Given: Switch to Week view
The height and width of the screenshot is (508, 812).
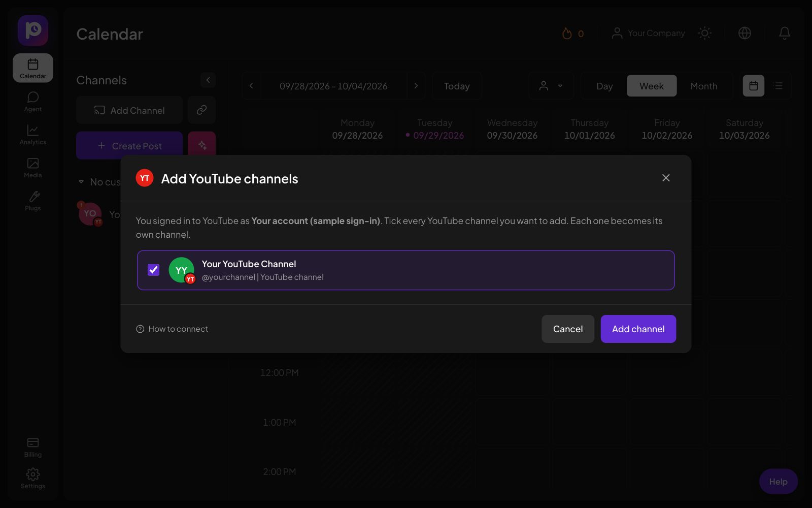Looking at the screenshot, I should [x=652, y=86].
